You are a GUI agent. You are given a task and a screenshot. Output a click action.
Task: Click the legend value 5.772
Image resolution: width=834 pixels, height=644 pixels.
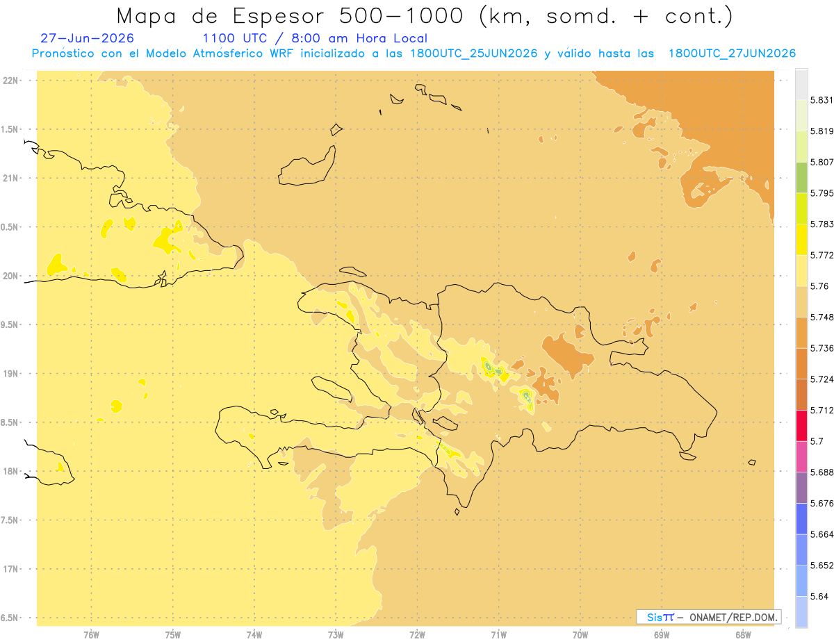pos(822,255)
